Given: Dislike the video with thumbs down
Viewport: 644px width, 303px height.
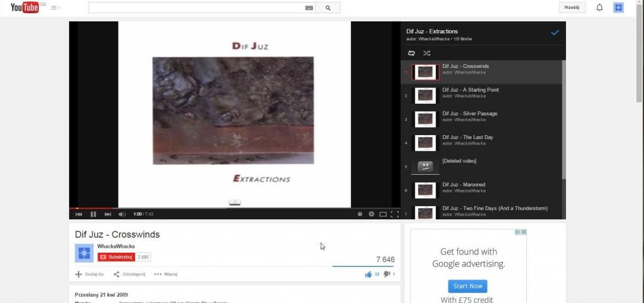Looking at the screenshot, I should [387, 274].
